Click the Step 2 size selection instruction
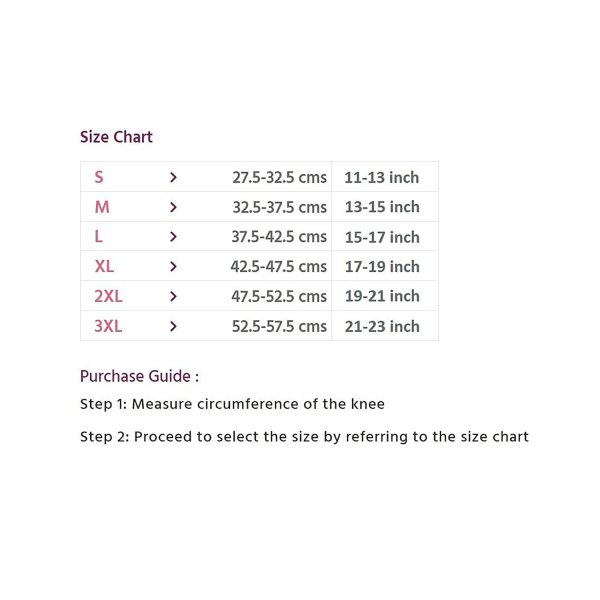The image size is (600, 600). (x=304, y=436)
